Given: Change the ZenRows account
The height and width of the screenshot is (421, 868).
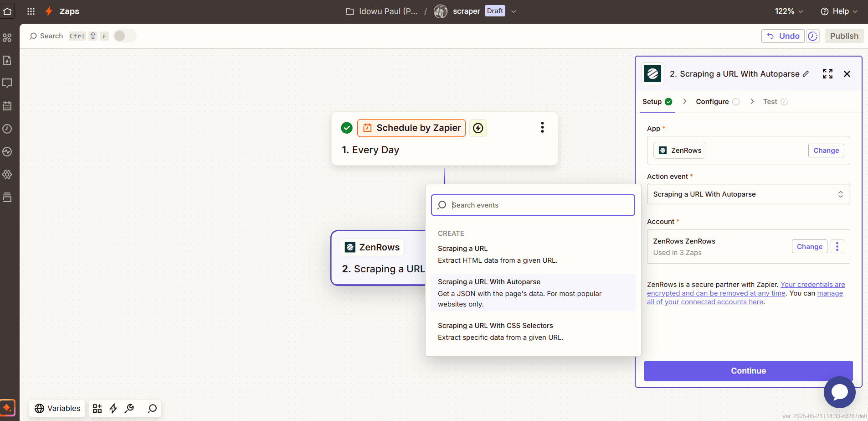Looking at the screenshot, I should click(809, 247).
